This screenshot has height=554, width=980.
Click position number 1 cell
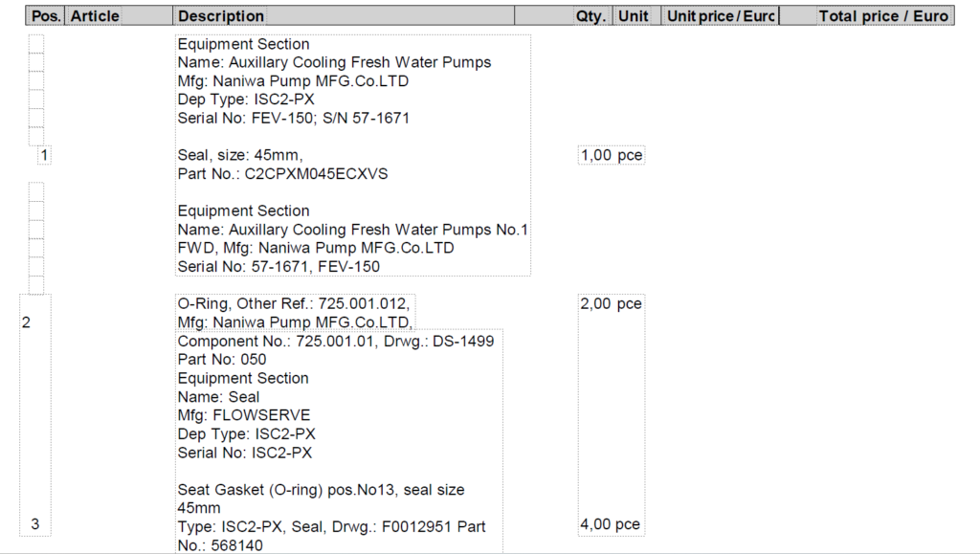pyautogui.click(x=44, y=154)
